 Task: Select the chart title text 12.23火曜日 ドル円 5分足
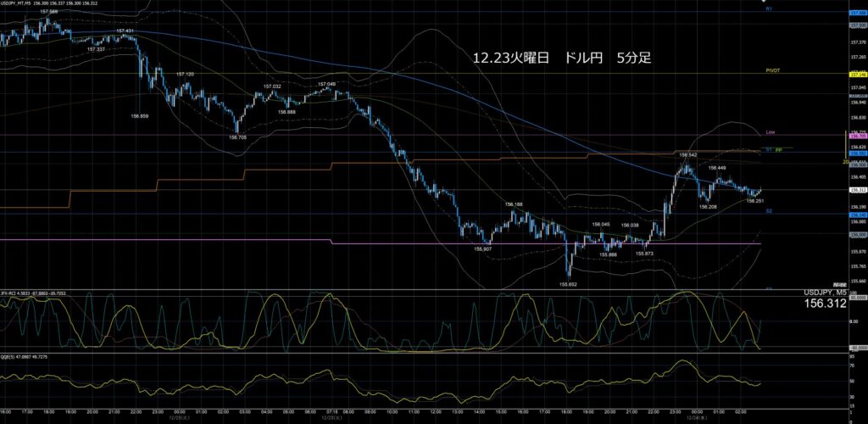coord(561,59)
